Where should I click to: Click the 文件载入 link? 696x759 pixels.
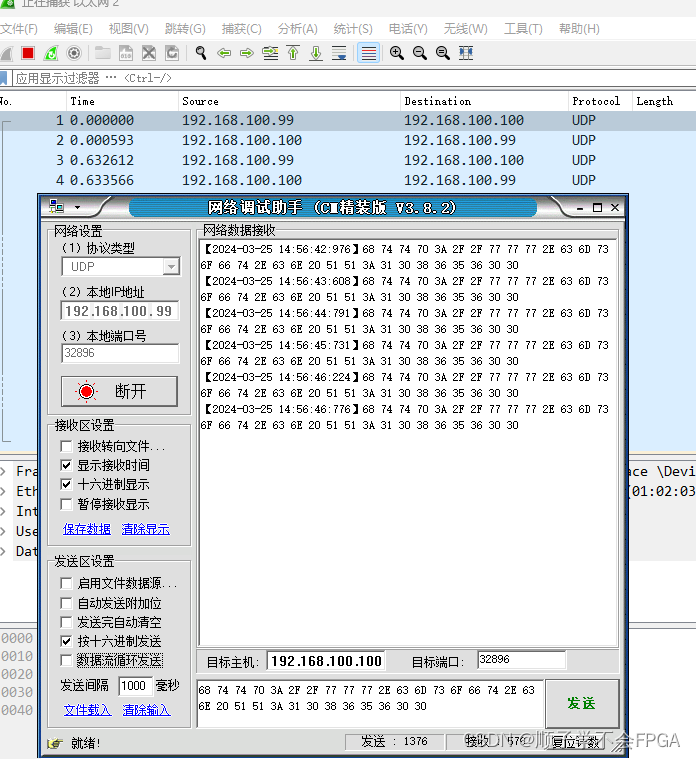point(88,710)
